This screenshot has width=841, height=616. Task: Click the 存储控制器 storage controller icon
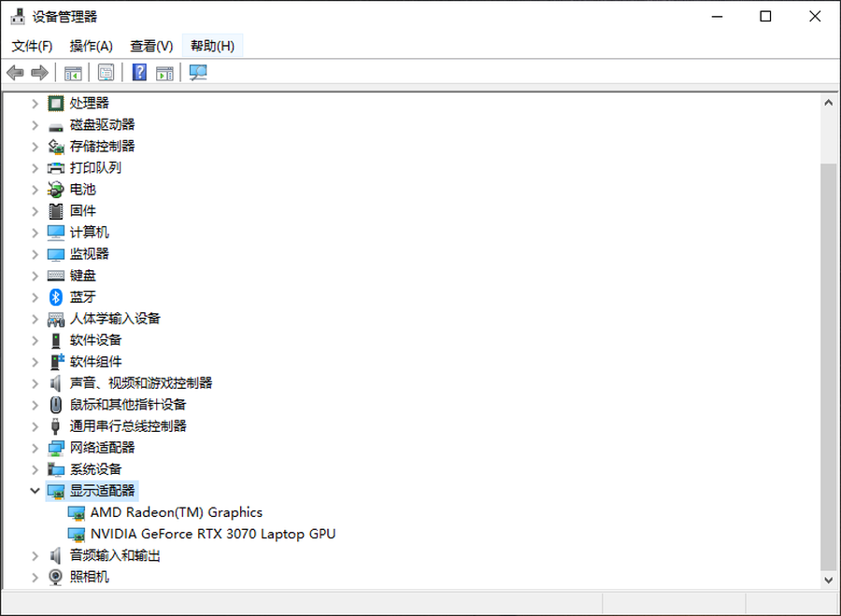click(56, 147)
